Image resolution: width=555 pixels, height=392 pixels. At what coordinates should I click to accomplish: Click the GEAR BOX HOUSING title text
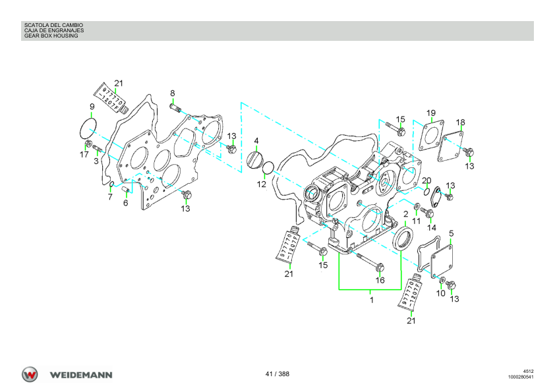(x=51, y=36)
